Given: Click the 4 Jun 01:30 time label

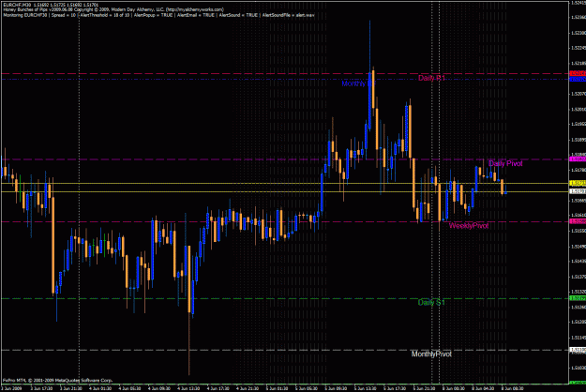Looking at the screenshot, I should click(100, 388).
